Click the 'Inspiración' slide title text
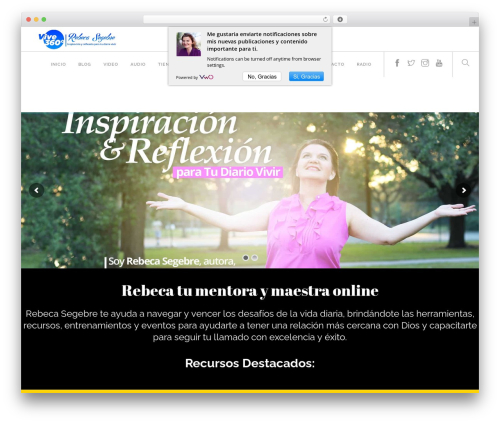500x423 pixels. [x=149, y=123]
